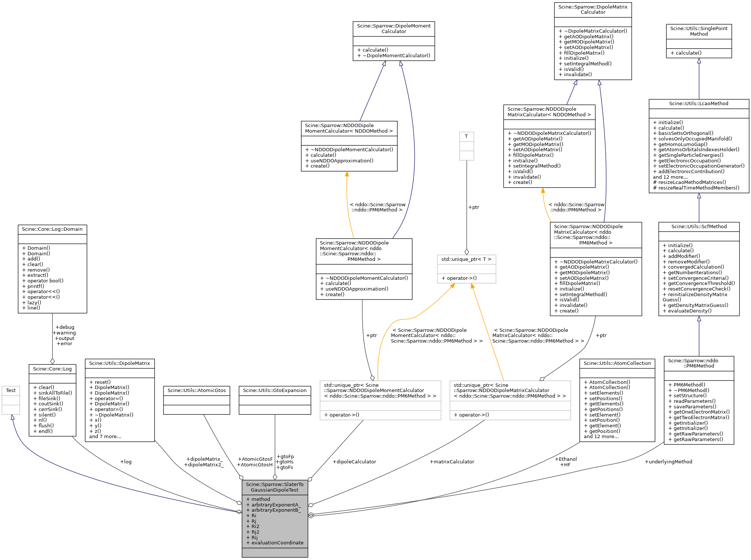The width and height of the screenshot is (751, 560).
Task: Click + ~DipoleMomentCalculator() method text
Action: [394, 55]
